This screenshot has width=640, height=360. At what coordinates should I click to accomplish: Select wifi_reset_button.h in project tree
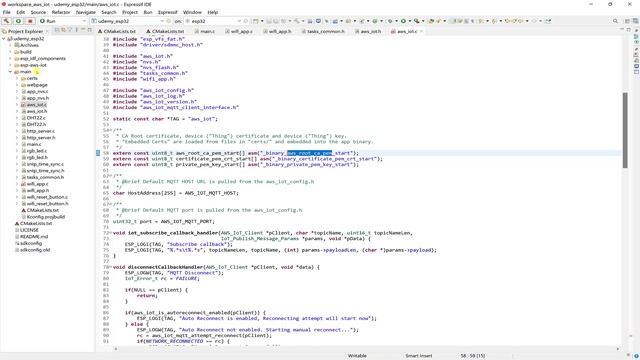[x=47, y=203]
